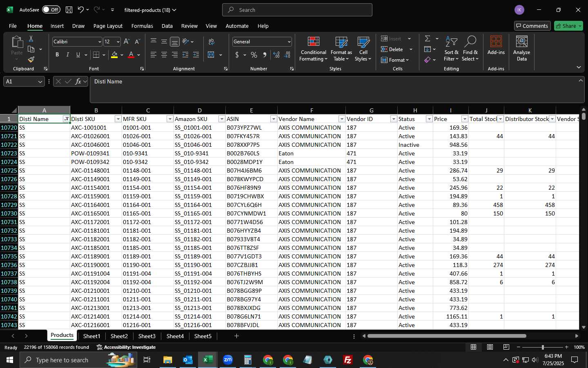Open Zoom app from taskbar
Viewport: 588px width, 368px height.
coord(228,360)
